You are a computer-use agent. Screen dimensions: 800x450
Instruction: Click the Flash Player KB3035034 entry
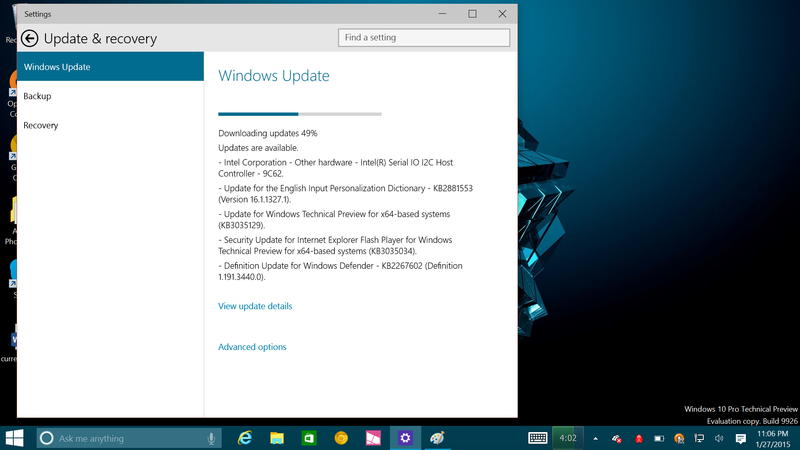335,245
